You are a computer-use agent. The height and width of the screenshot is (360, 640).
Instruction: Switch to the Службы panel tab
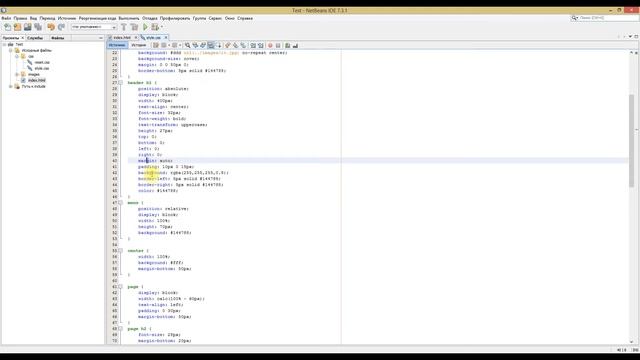35,38
